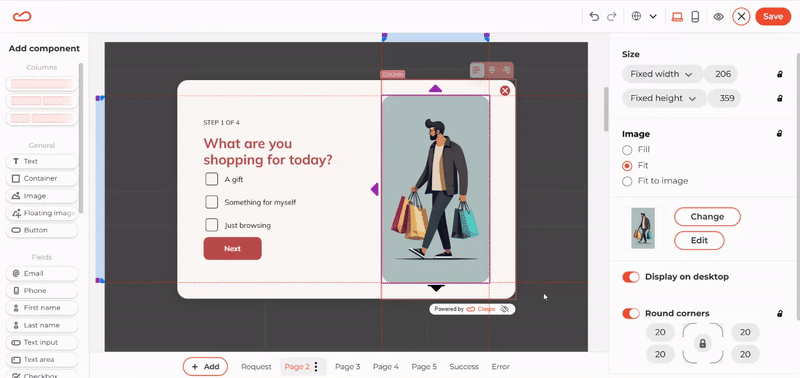The image size is (800, 378).
Task: Switch to mobile preview mode
Action: pos(695,16)
